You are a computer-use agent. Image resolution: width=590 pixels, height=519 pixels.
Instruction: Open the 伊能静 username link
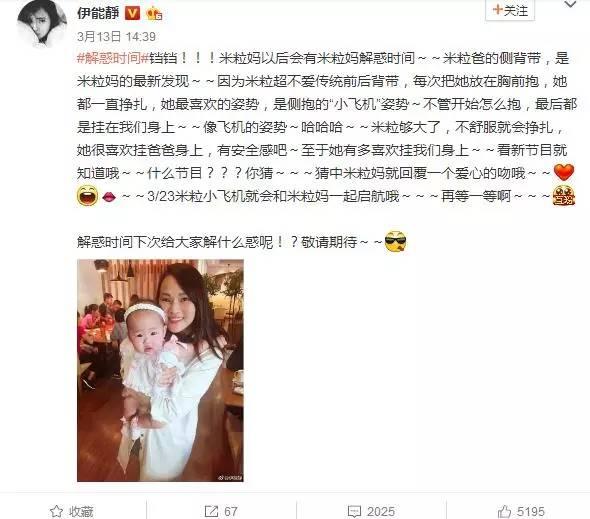tap(98, 13)
